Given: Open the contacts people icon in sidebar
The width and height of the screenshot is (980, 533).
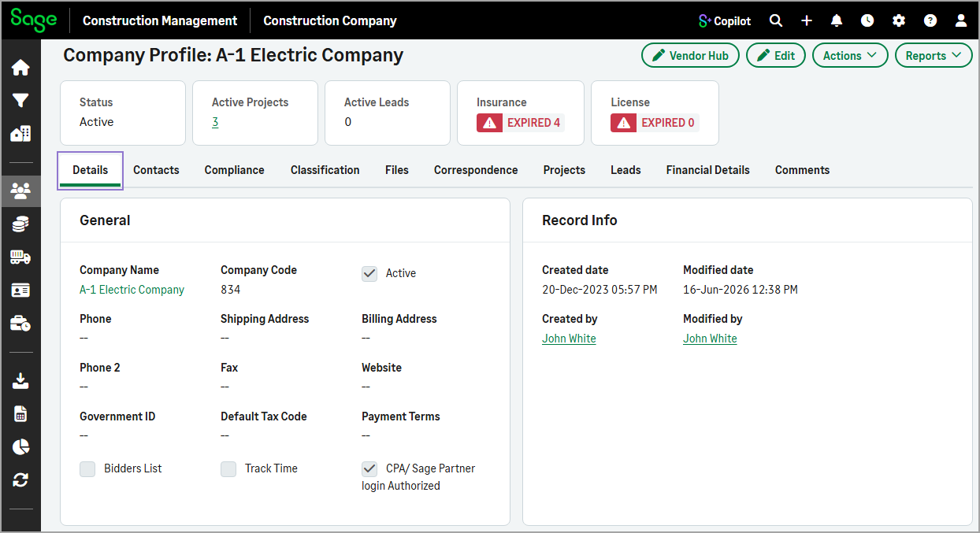Looking at the screenshot, I should 20,190.
